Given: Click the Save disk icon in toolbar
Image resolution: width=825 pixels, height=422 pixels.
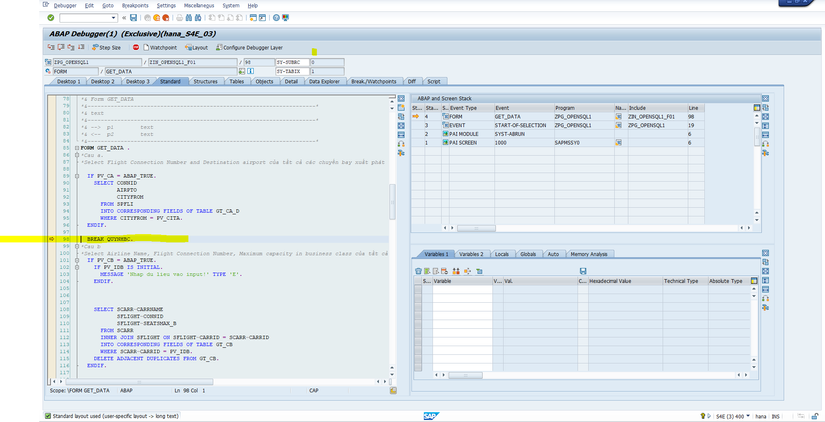Looking at the screenshot, I should tap(135, 18).
